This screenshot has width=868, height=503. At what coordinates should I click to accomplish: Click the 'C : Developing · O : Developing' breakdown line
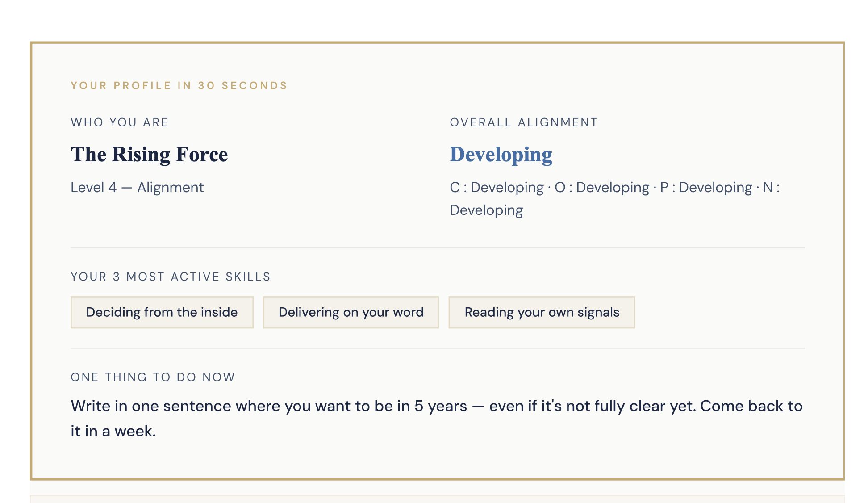point(615,199)
